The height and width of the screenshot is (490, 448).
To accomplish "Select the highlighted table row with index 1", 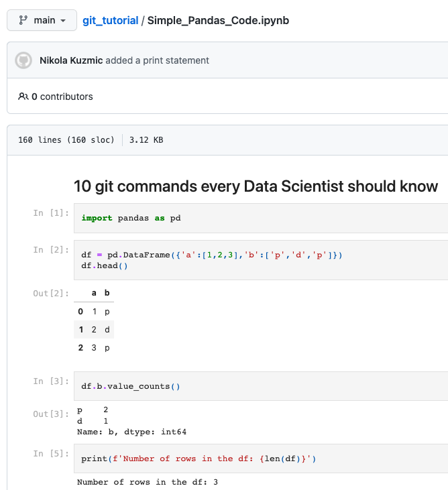I will (x=94, y=330).
